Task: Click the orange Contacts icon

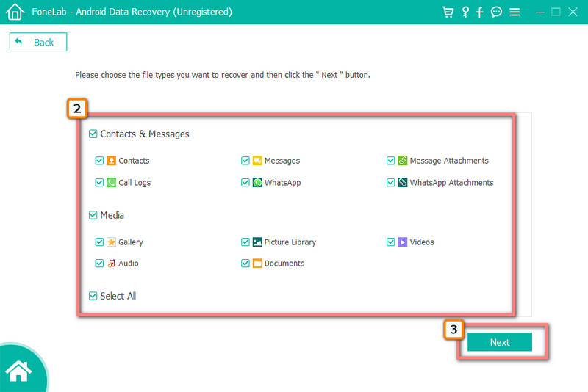Action: 112,161
